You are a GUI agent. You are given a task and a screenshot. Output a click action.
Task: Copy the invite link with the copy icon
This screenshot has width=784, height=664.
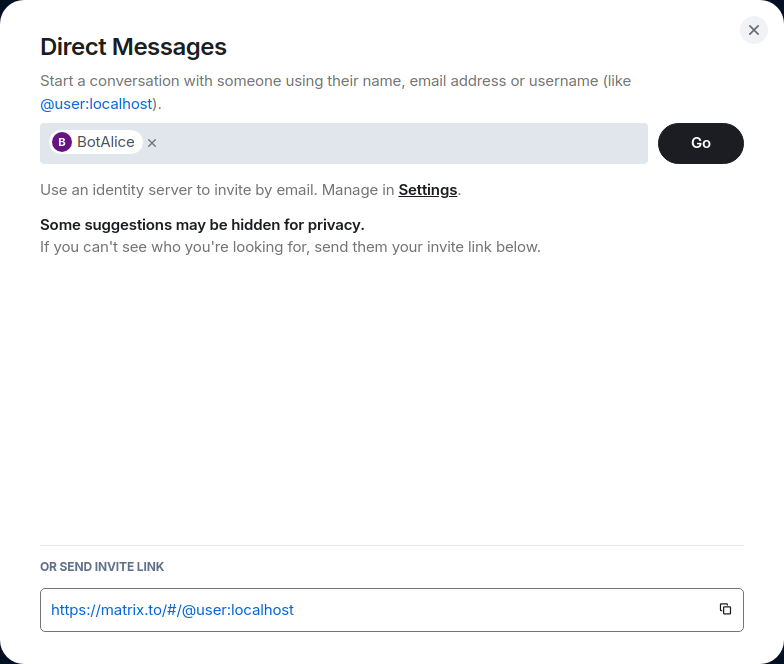point(726,609)
